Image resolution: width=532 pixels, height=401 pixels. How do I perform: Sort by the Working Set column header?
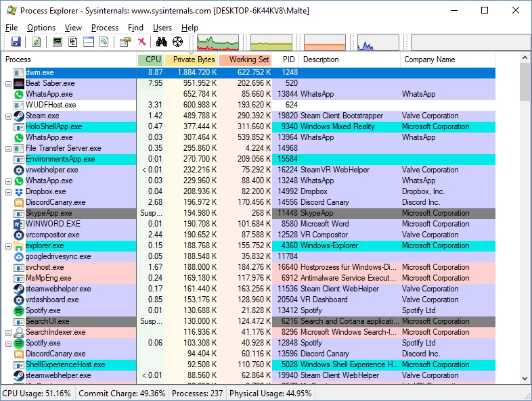(x=245, y=60)
